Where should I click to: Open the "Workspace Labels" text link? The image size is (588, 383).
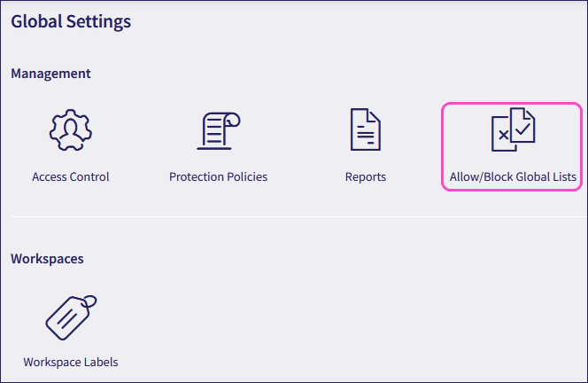tap(71, 362)
